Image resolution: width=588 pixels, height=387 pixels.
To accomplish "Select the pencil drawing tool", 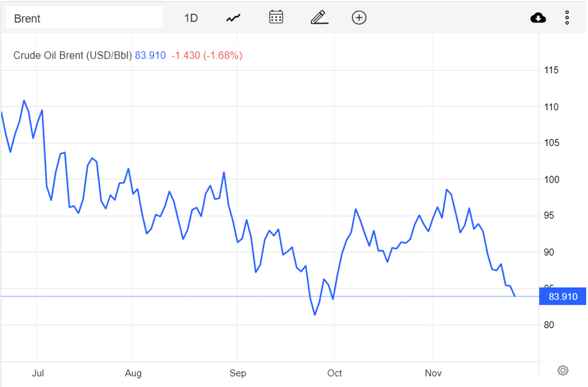I will (319, 17).
